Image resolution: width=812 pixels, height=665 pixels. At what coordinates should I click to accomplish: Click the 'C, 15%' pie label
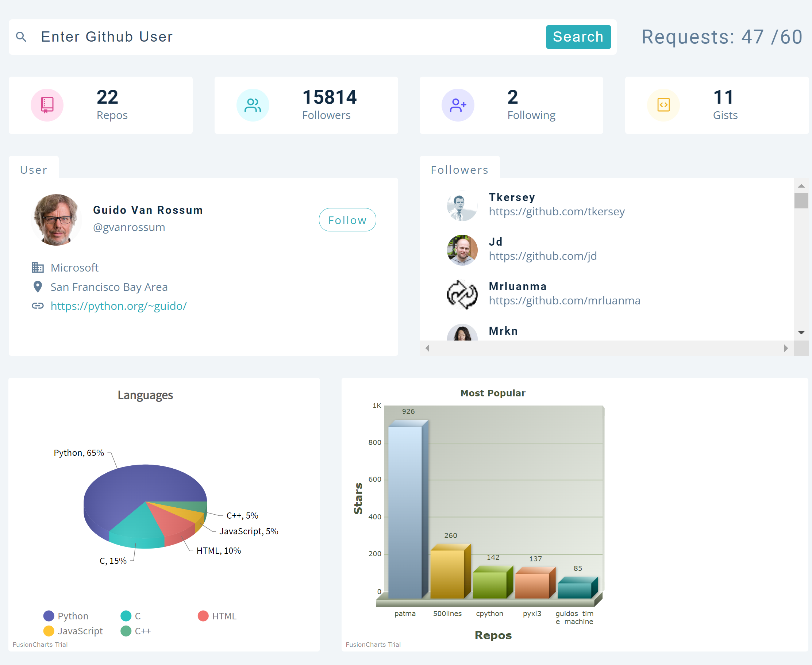113,561
